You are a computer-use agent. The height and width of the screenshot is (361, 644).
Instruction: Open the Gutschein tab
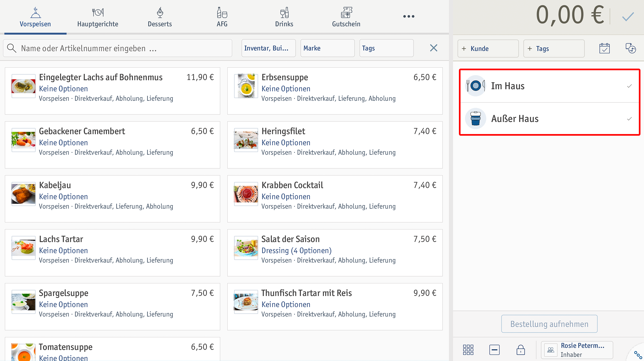(x=346, y=17)
